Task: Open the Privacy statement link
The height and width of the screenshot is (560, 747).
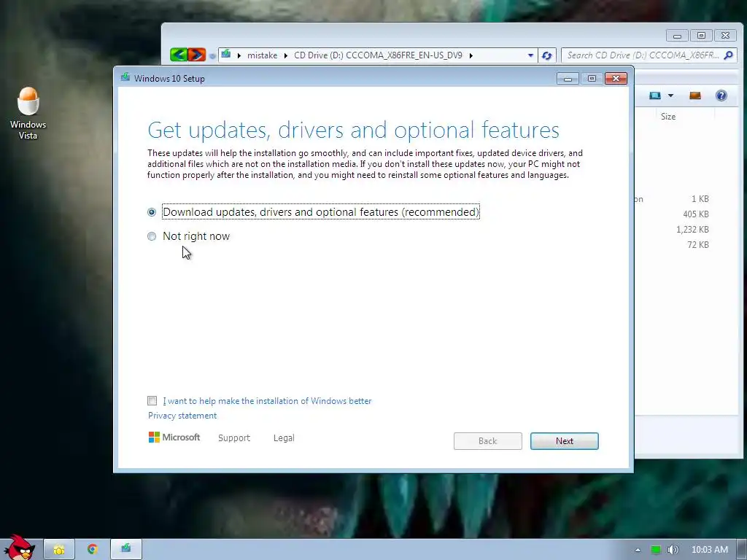Action: tap(182, 416)
